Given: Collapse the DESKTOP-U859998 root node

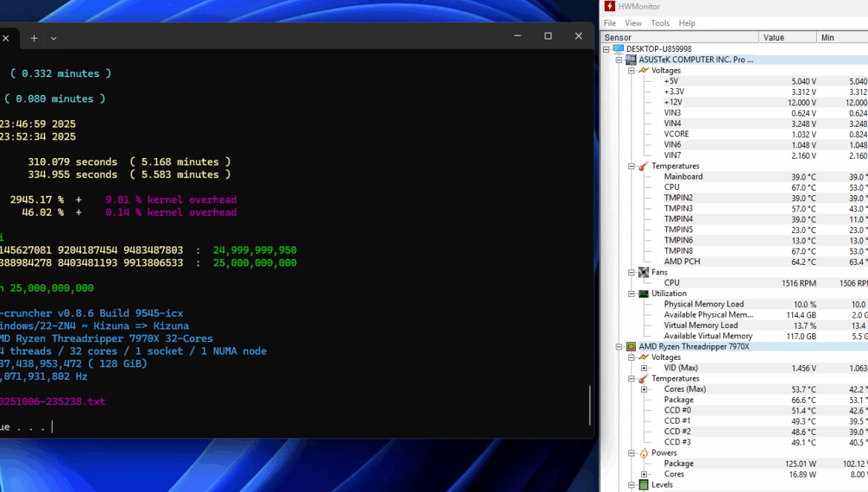Looking at the screenshot, I should [x=606, y=49].
